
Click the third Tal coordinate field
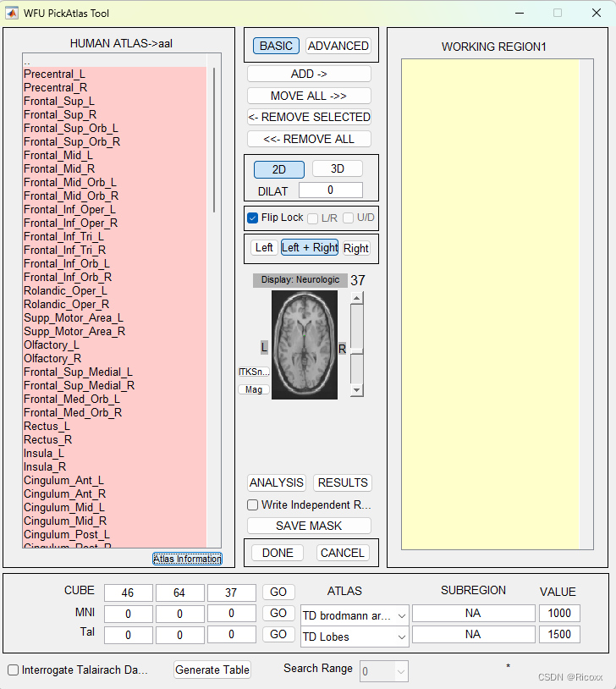[x=232, y=635]
